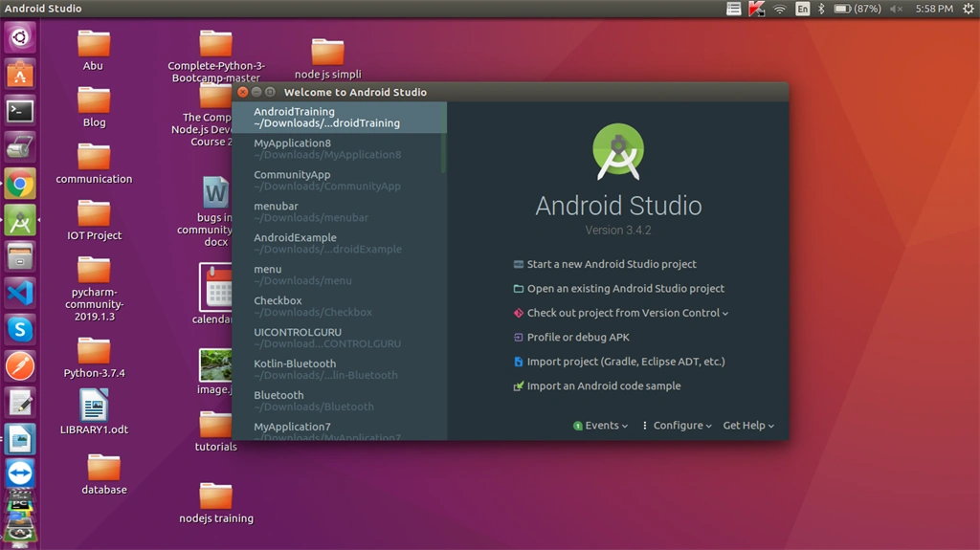980x550 pixels.
Task: Select the nodejs training desktop folder
Action: 216,503
